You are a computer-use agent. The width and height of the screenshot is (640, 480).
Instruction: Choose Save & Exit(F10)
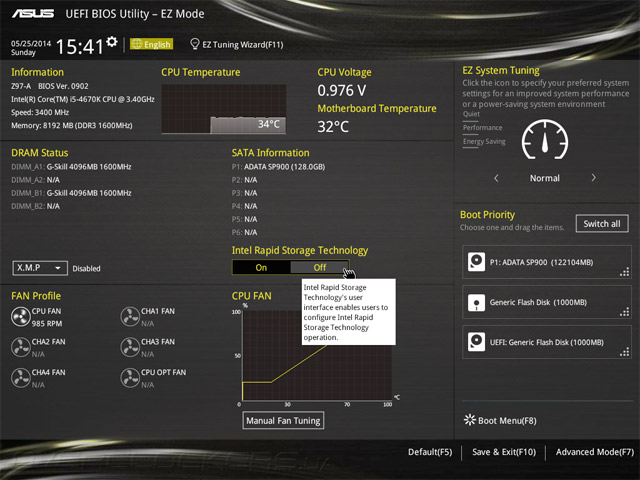(504, 452)
